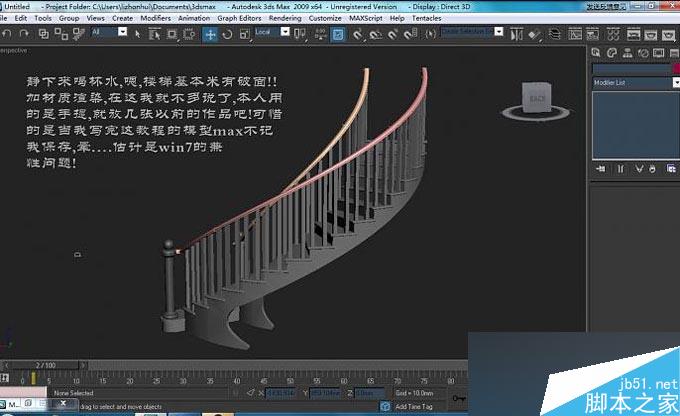Click the 2 / 100 time slider
The image size is (680, 416).
pos(45,365)
